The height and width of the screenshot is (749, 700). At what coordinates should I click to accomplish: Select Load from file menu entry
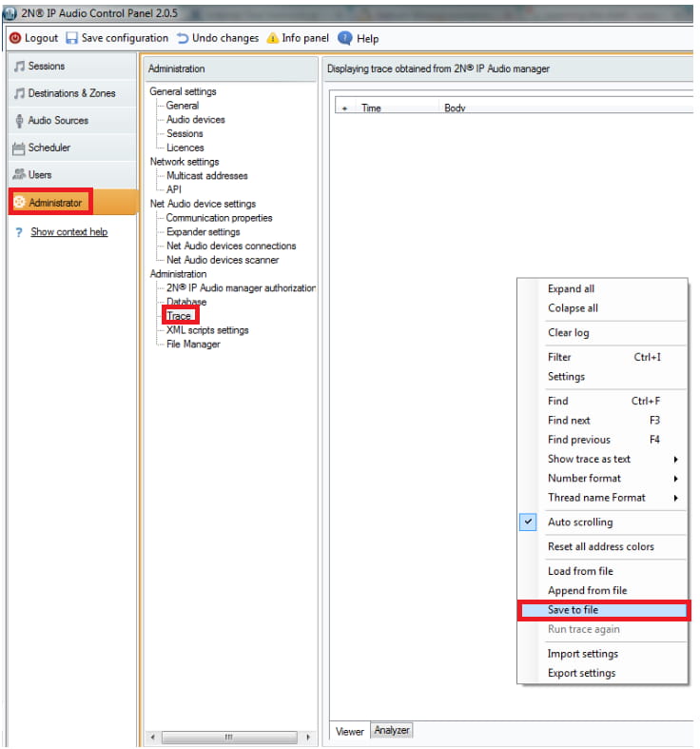(580, 571)
